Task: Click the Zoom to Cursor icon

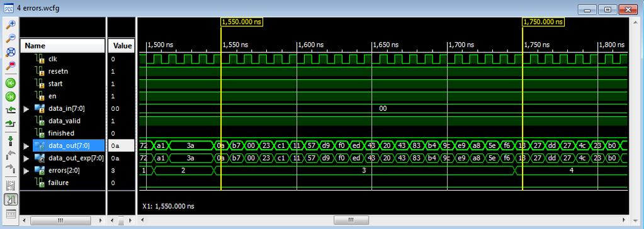Action: click(10, 65)
